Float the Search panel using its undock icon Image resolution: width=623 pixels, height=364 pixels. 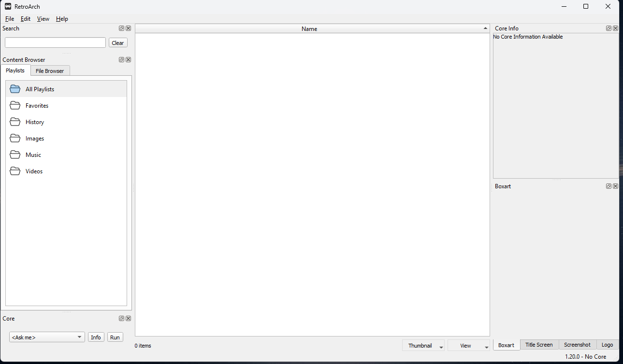click(122, 28)
